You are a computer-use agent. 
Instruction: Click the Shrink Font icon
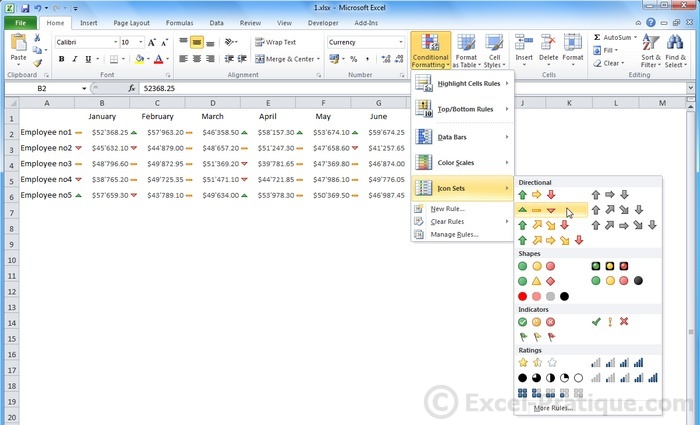[x=164, y=42]
